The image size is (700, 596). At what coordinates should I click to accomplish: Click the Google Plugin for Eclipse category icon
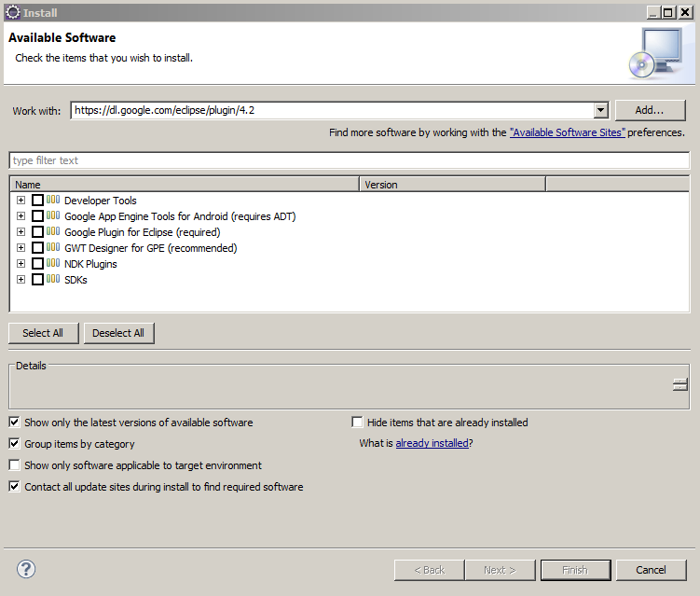click(x=53, y=231)
